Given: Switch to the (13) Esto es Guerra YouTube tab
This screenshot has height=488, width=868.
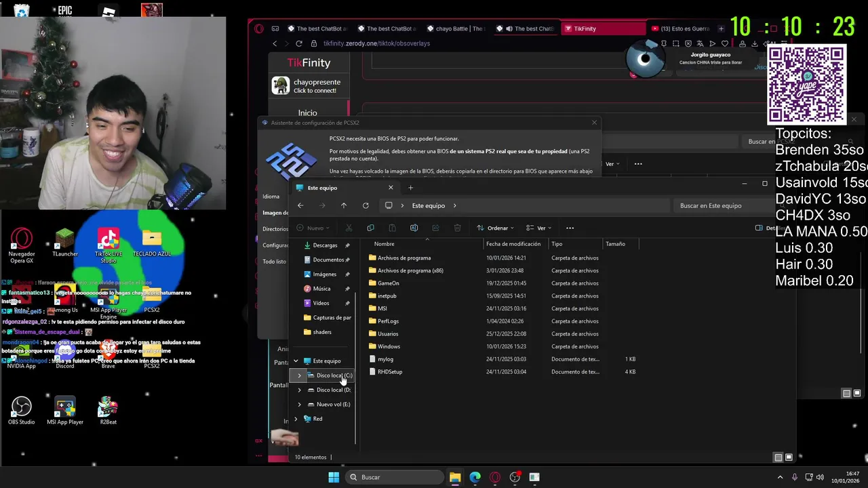Looking at the screenshot, I should 680,28.
